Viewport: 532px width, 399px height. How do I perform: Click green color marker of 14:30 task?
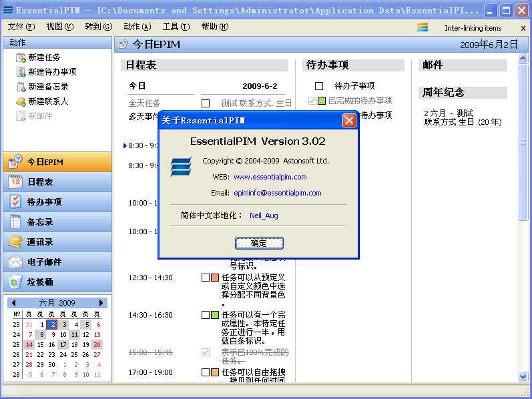coord(215,315)
